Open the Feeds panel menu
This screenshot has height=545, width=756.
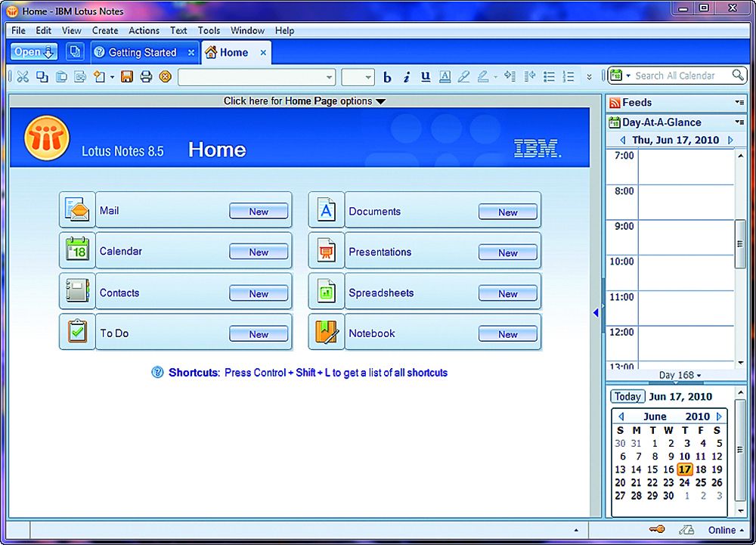pyautogui.click(x=739, y=103)
